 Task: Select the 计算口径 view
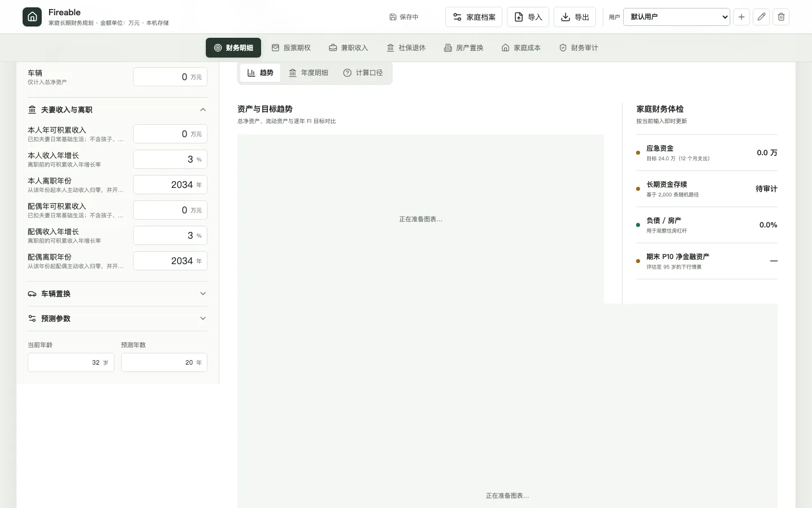[363, 73]
